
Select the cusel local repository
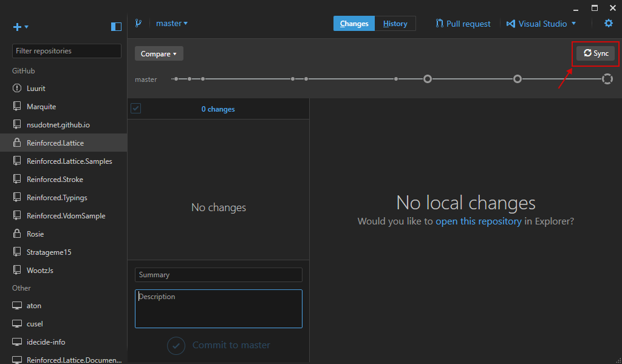pyautogui.click(x=63, y=324)
